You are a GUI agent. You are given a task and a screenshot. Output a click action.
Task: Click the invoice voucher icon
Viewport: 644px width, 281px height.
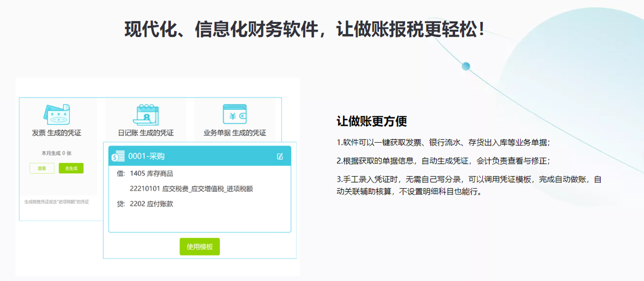pos(56,114)
